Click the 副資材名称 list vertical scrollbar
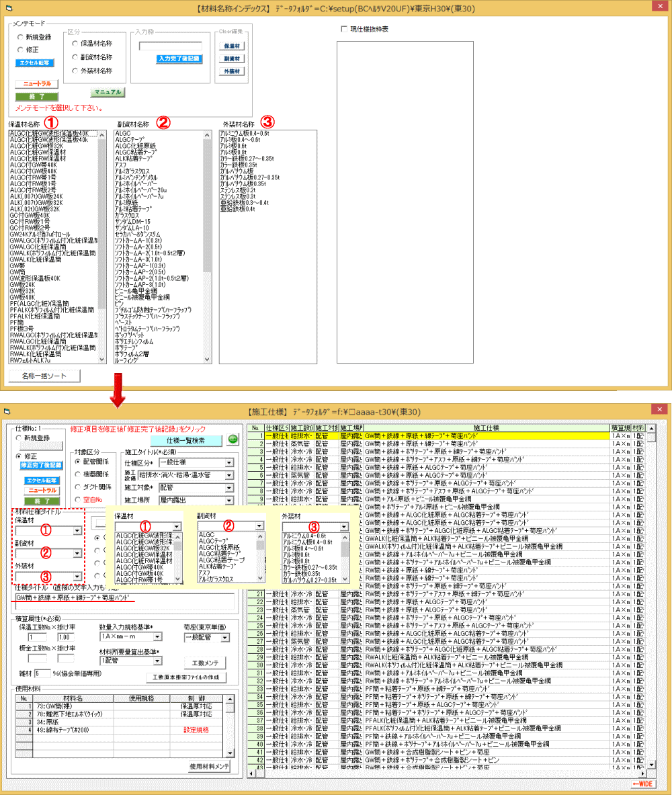672x795 pixels. click(x=207, y=247)
